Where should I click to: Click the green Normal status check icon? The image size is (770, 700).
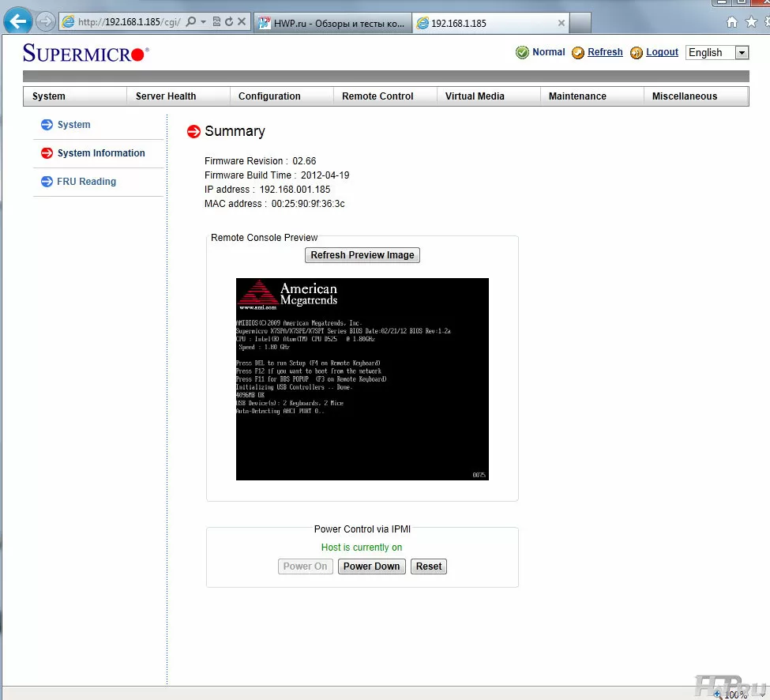click(522, 52)
